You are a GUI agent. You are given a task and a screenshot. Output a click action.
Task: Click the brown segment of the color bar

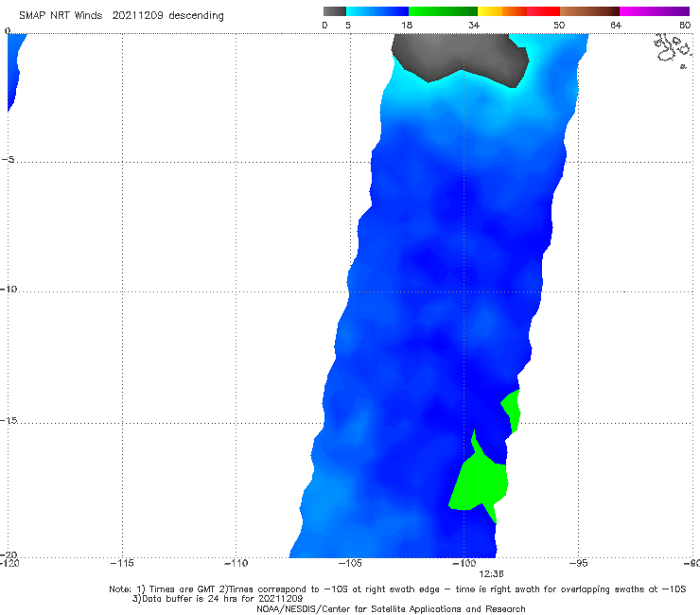click(x=589, y=11)
